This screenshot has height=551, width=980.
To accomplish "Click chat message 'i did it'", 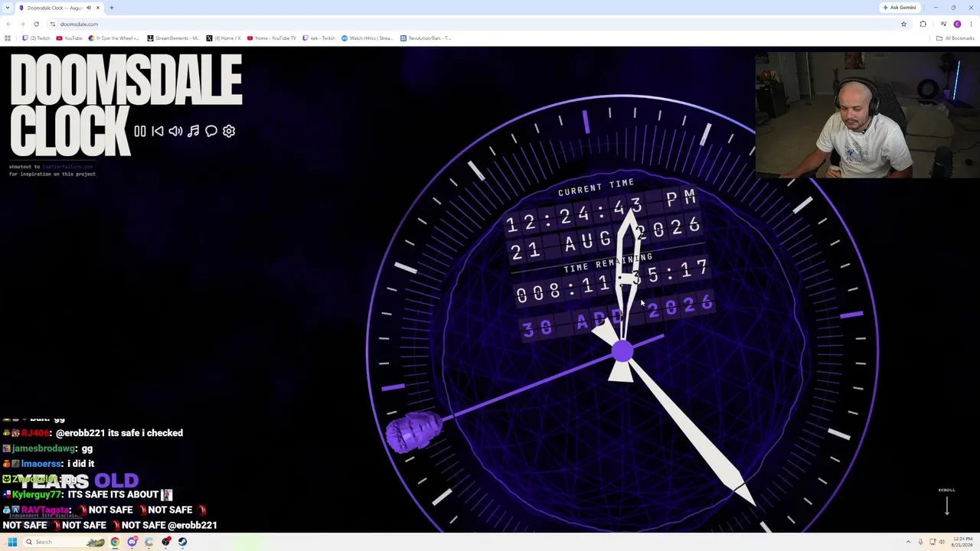I will pyautogui.click(x=80, y=464).
